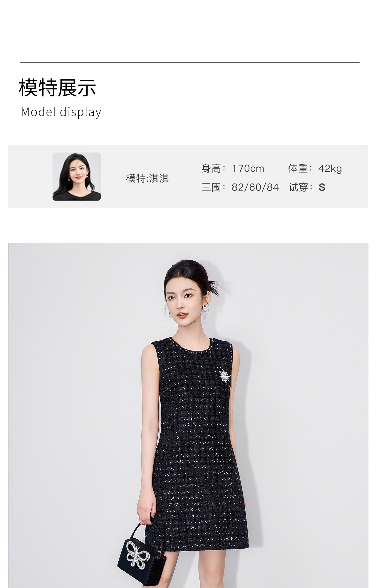Viewport: 376px width, 588px height.
Task: Click the starburst brooch on the dress
Action: pos(224,376)
